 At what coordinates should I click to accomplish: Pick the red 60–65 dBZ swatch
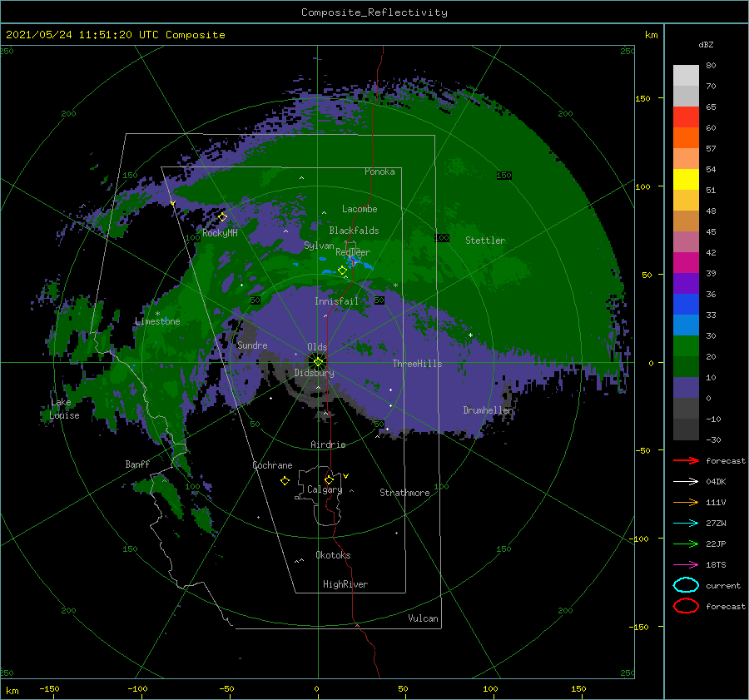click(686, 117)
